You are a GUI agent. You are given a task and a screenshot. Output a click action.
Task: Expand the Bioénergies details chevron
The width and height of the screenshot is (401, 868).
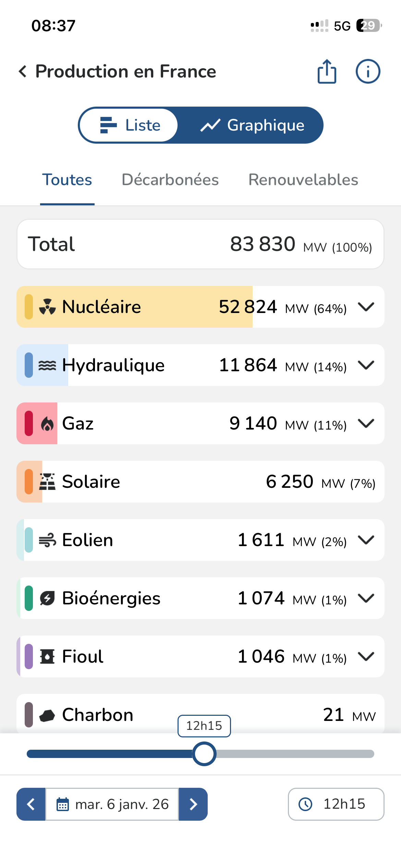pos(366,598)
